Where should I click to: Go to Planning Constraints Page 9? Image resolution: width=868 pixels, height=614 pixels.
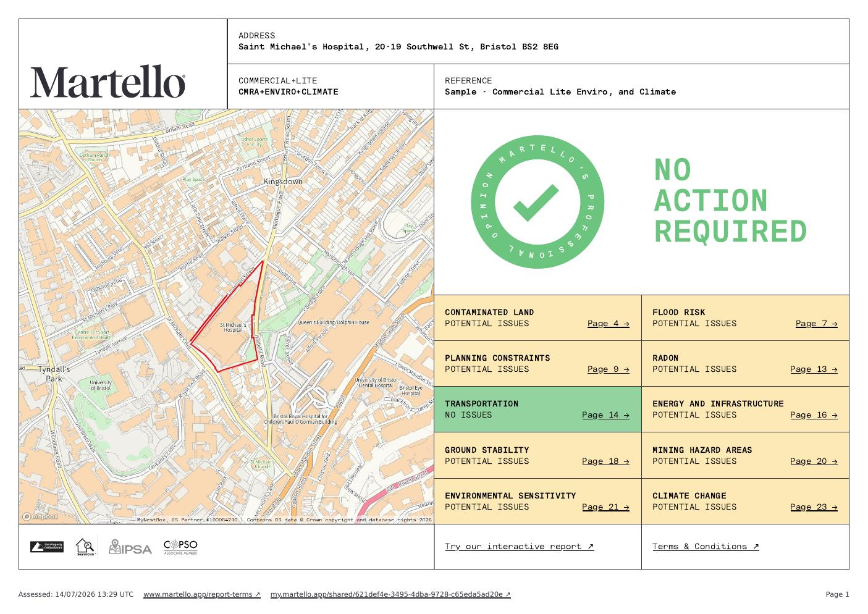click(x=608, y=369)
